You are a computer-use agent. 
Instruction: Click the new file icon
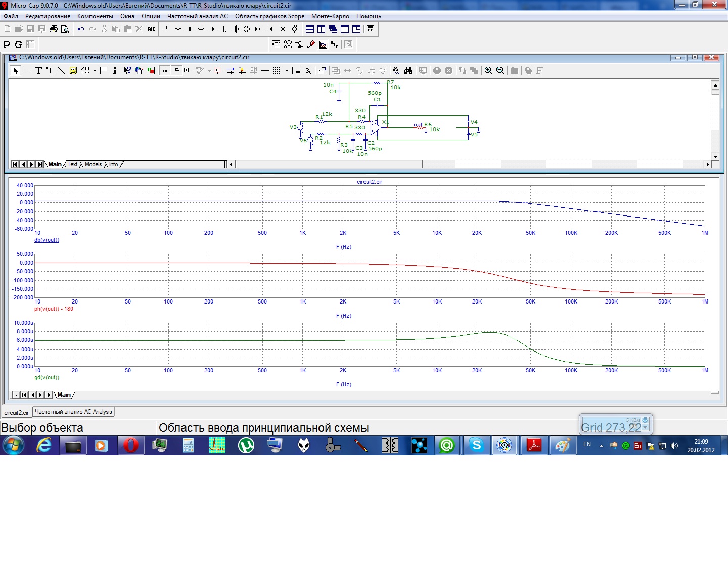click(x=7, y=29)
